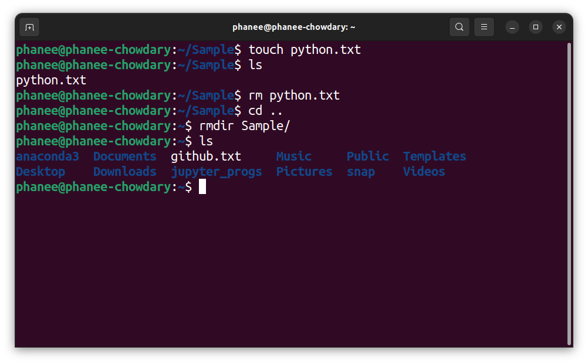Click the 'Pictures' directory name
The image size is (588, 364).
(304, 172)
